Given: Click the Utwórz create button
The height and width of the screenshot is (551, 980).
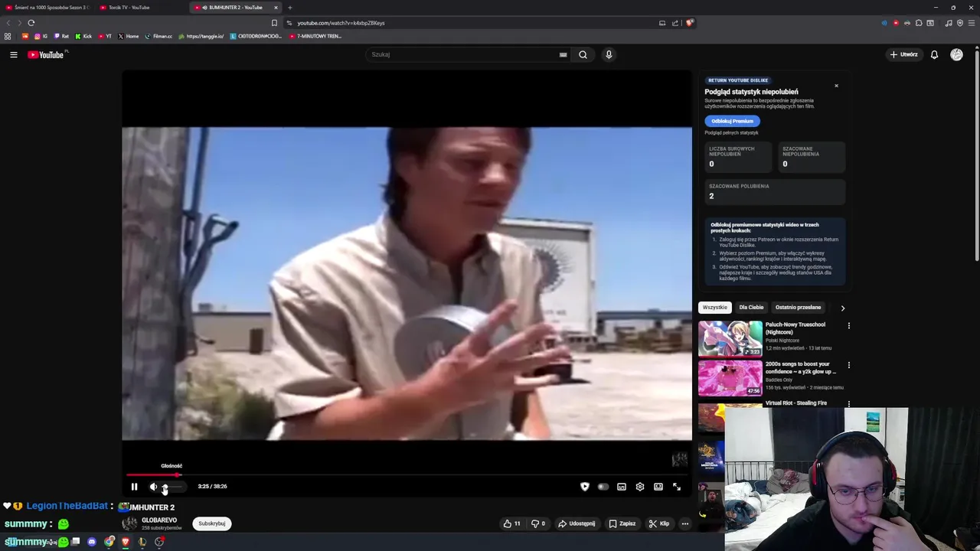Looking at the screenshot, I should (x=903, y=54).
